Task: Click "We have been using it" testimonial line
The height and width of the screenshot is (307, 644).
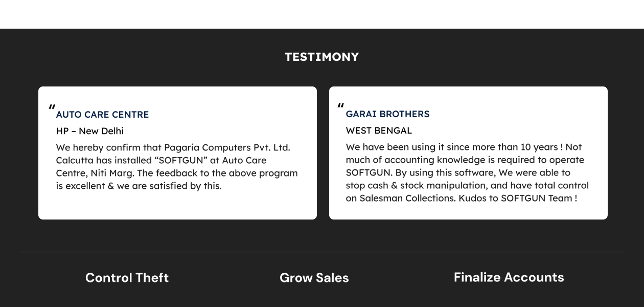Action: click(395, 147)
